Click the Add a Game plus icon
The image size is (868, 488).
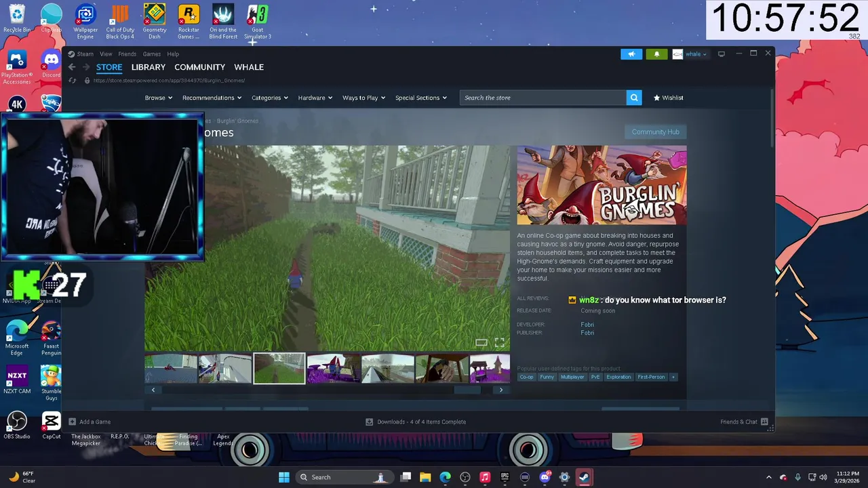[x=73, y=422]
